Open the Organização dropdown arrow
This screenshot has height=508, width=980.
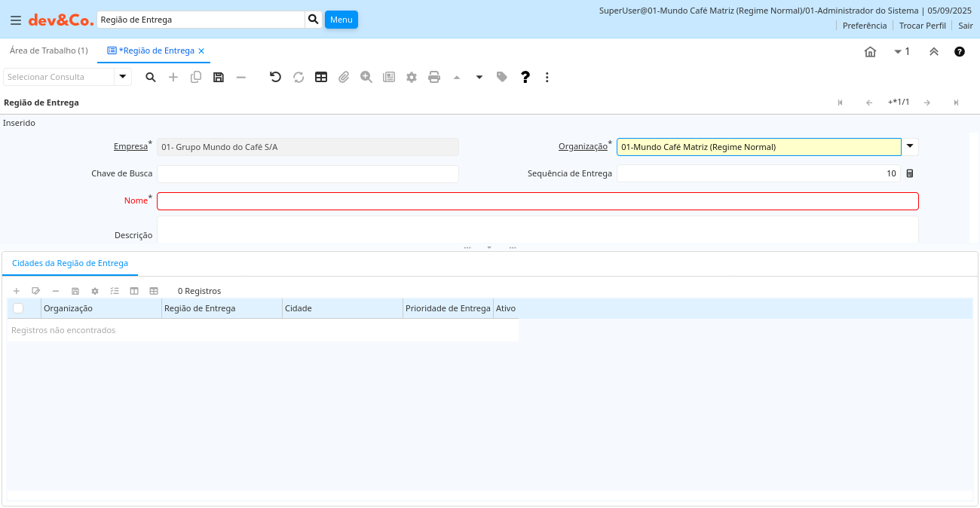click(x=911, y=146)
